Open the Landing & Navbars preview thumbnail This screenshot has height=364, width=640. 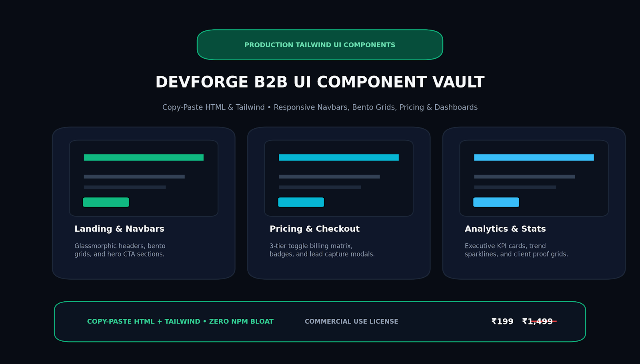(x=144, y=178)
